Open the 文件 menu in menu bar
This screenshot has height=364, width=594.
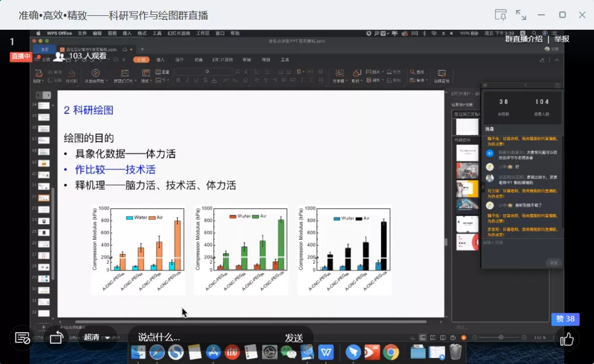coord(82,33)
